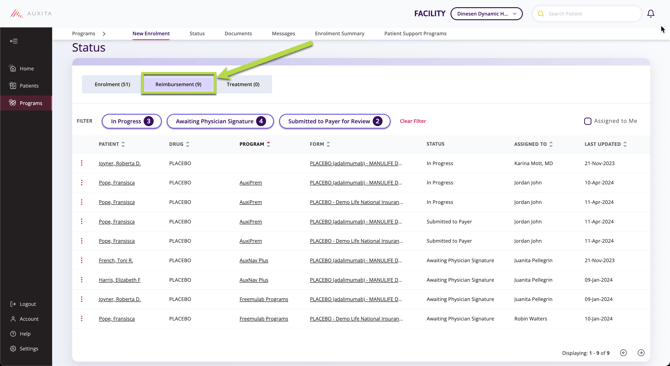Screen dimensions: 670x366
Task: Click the Programs sidebar icon
Action: [x=13, y=103]
